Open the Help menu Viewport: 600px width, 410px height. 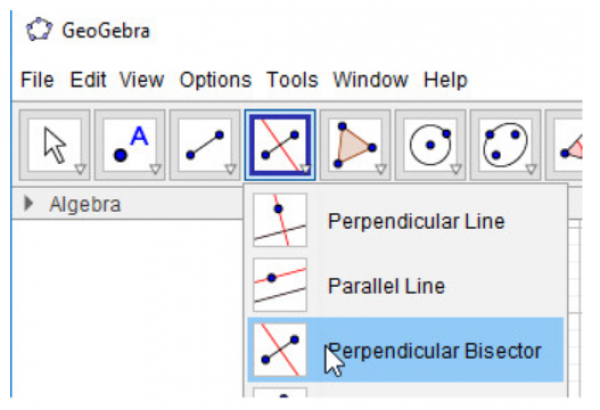point(445,80)
